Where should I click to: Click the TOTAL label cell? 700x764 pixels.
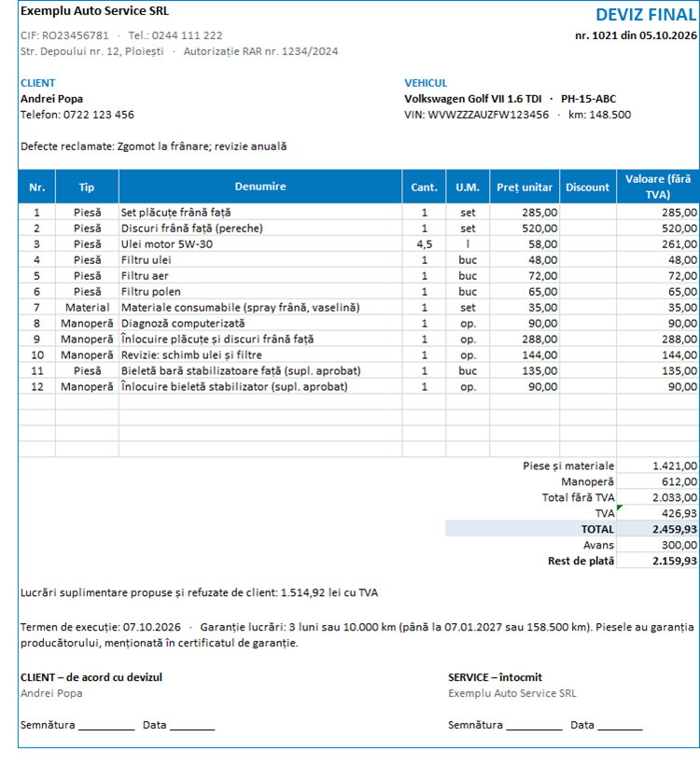[531, 529]
